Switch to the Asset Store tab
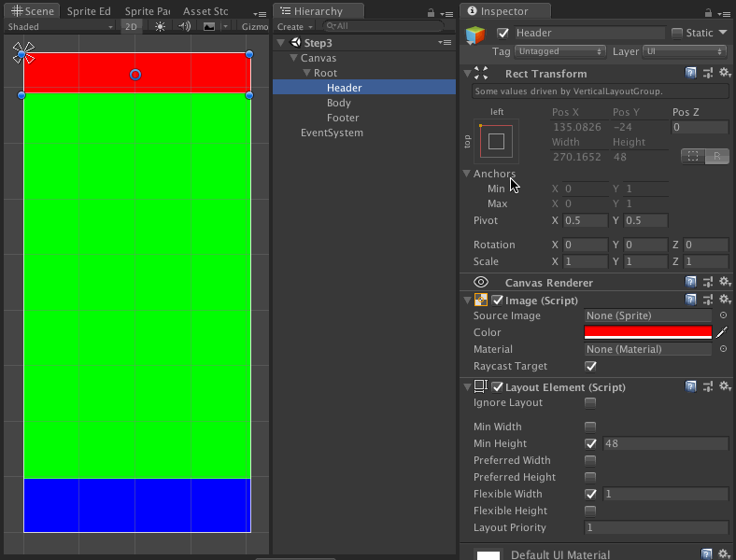 click(x=205, y=11)
